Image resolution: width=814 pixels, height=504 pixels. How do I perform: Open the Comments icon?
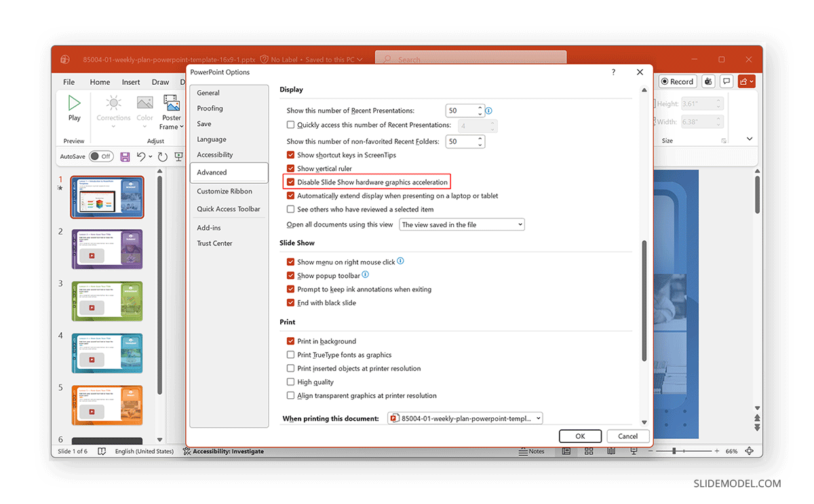pyautogui.click(x=726, y=81)
